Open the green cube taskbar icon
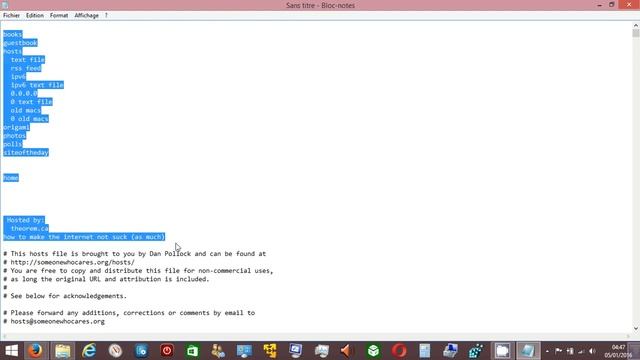The height and width of the screenshot is (360, 640). click(373, 351)
